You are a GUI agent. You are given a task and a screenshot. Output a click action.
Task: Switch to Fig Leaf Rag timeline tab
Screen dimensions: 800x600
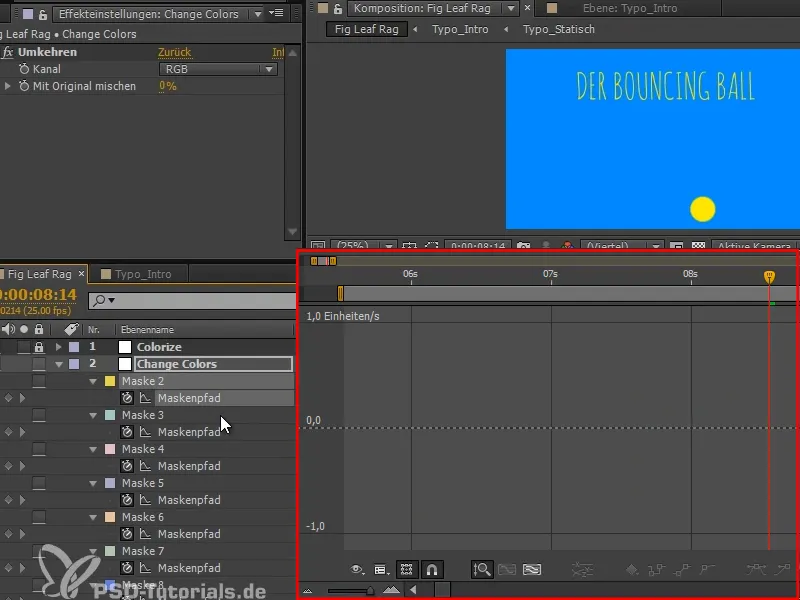[x=39, y=274]
